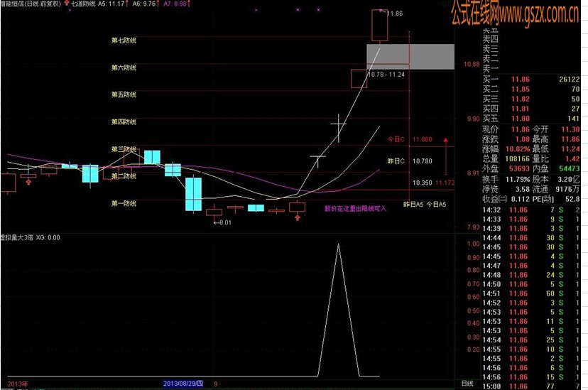
Task: Click the 涨幅 10.02% field
Action: pyautogui.click(x=506, y=149)
